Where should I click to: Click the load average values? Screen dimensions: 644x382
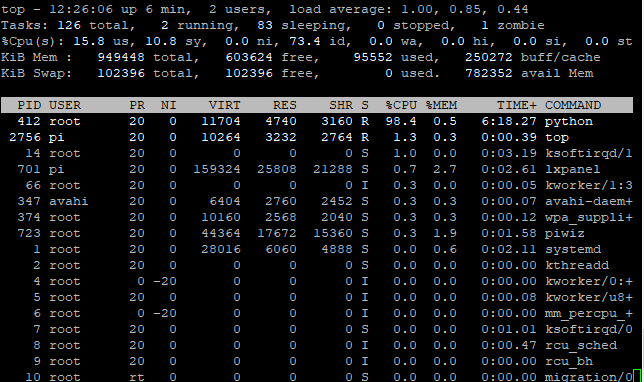(460, 9)
